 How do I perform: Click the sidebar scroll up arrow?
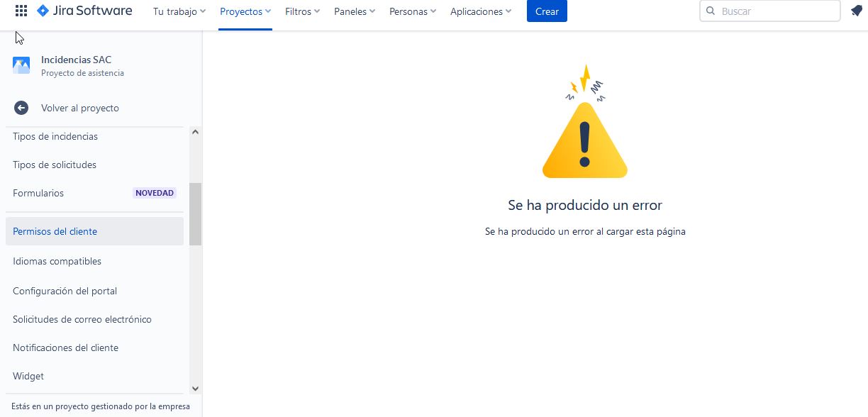point(196,132)
